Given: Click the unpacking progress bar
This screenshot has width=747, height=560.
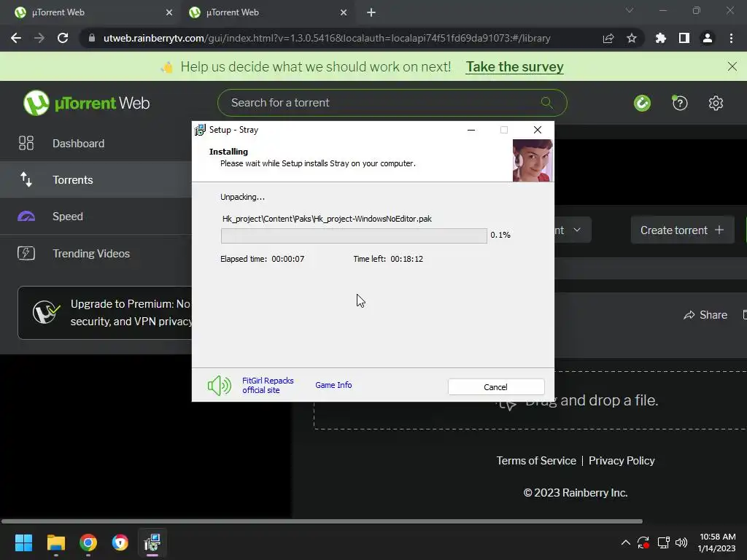Looking at the screenshot, I should point(354,236).
